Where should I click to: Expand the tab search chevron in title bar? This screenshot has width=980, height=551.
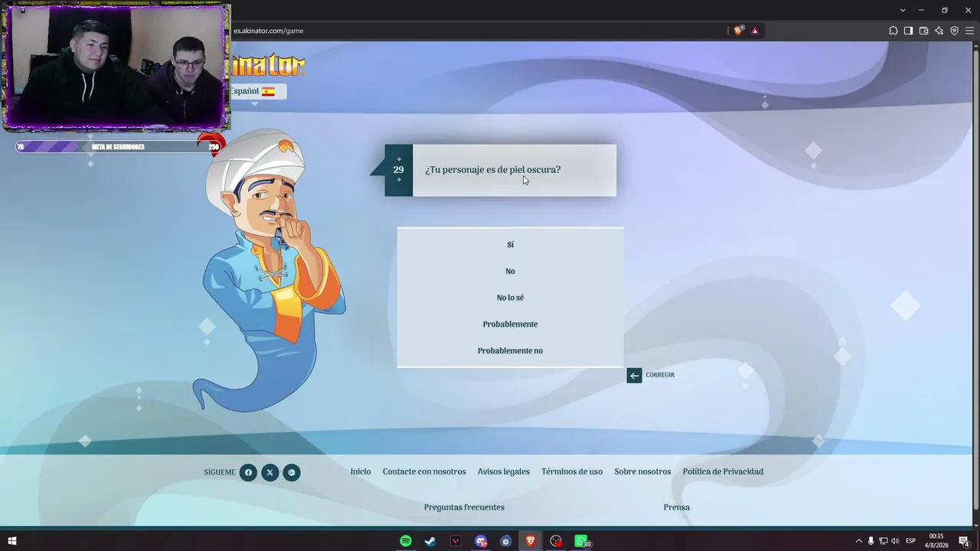point(903,10)
